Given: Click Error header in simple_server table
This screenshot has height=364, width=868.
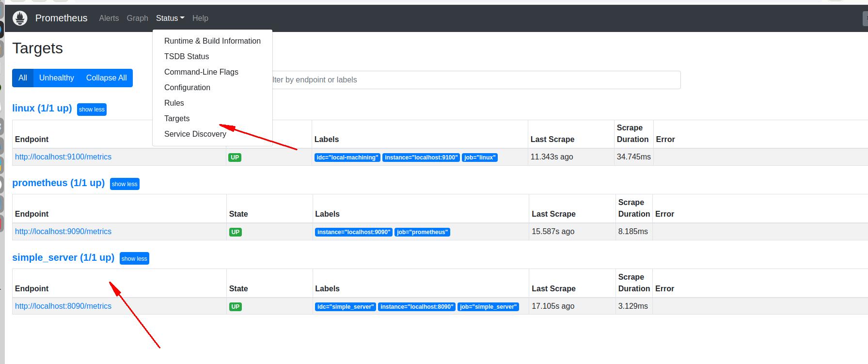Looking at the screenshot, I should click(664, 289).
